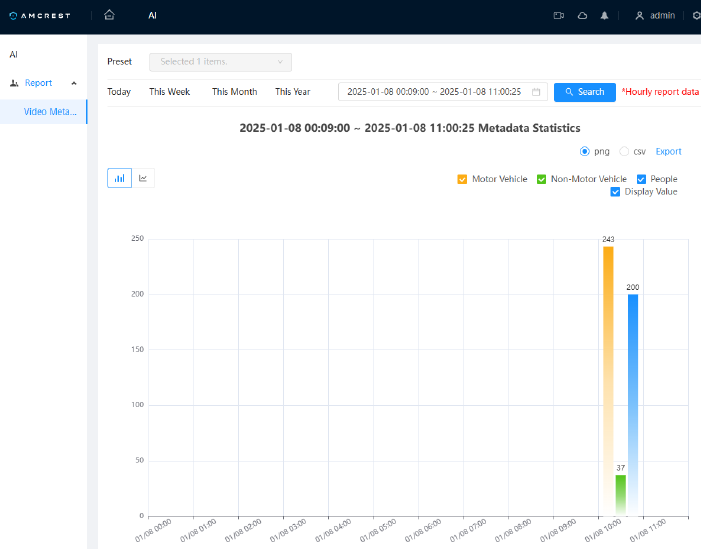Go to home via house icon
The width and height of the screenshot is (701, 551).
109,15
